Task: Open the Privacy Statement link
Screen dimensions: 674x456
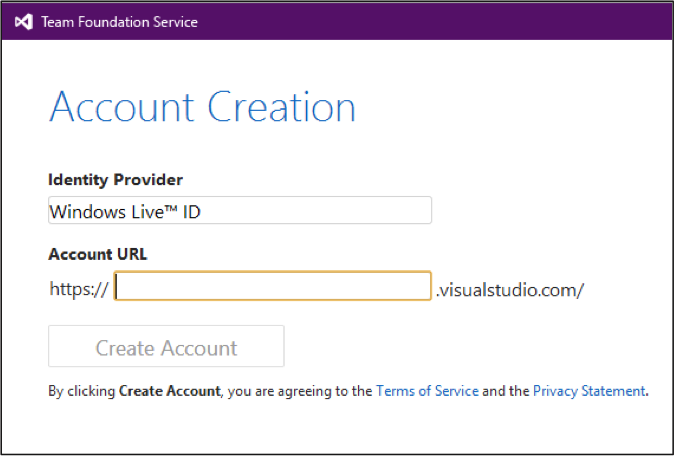Action: click(x=589, y=391)
